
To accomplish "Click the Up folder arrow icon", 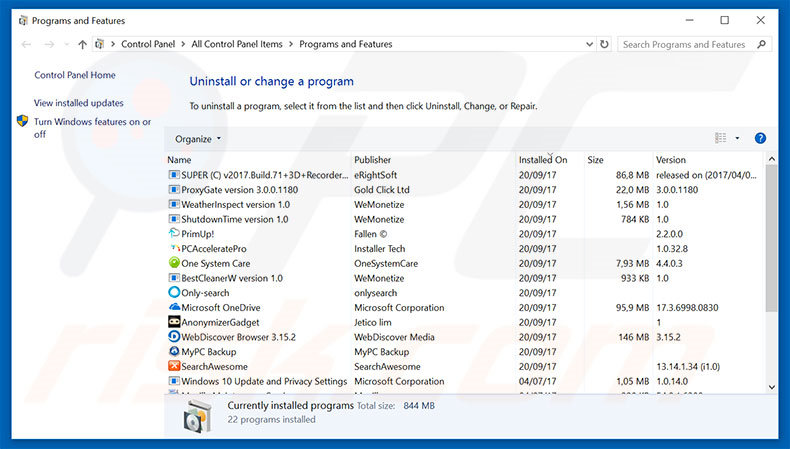I will 82,45.
